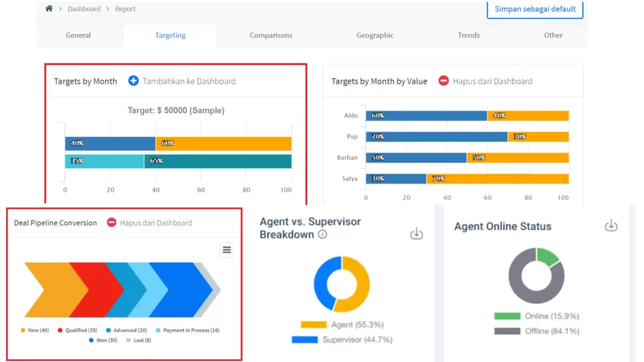Click Puji's 70% blue bar
The width and height of the screenshot is (644, 362).
(436, 136)
